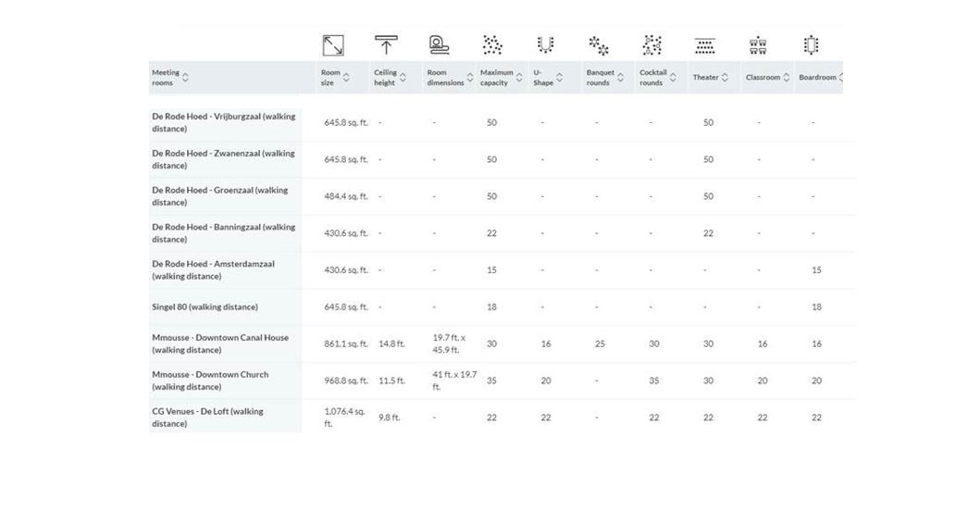Click boardroom value 15 for Amsterdamzaal
The image size is (980, 512).
click(816, 270)
